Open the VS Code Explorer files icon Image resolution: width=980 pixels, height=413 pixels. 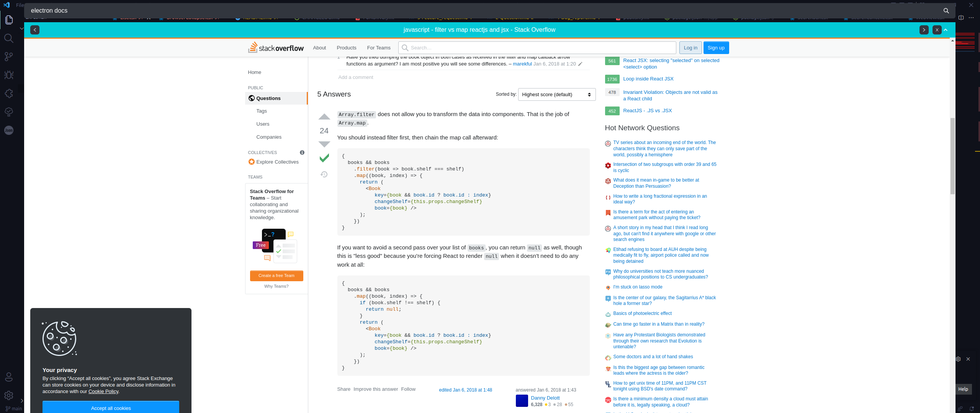[9, 20]
